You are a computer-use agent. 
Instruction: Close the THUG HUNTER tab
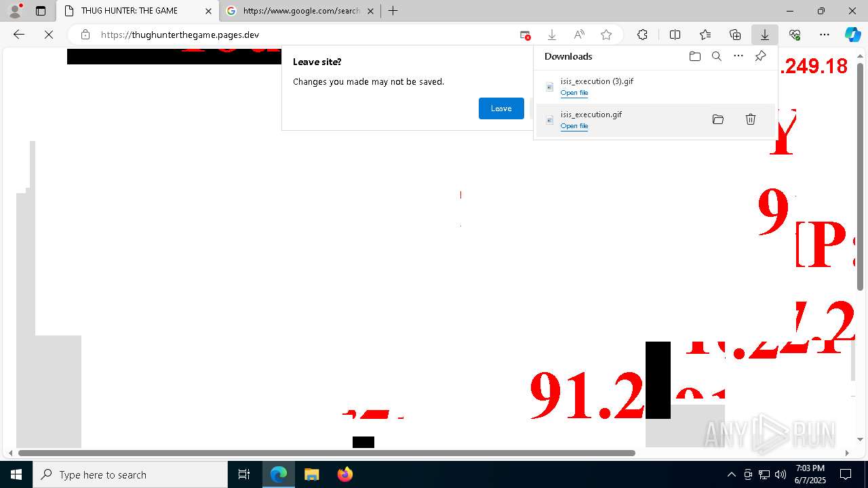(x=208, y=11)
